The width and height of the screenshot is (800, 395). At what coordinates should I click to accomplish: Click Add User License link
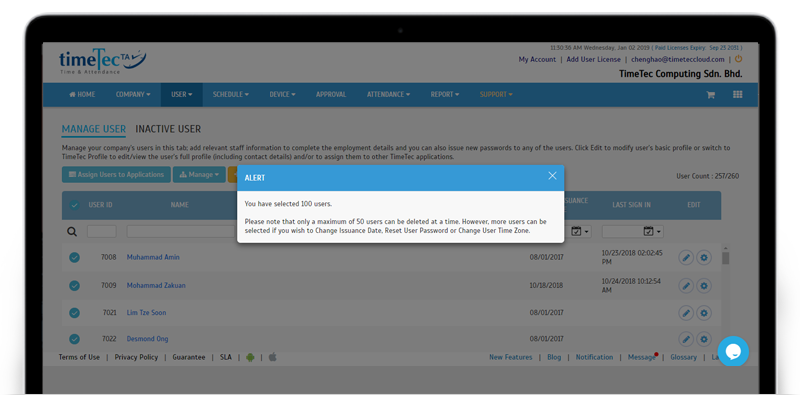click(x=593, y=59)
